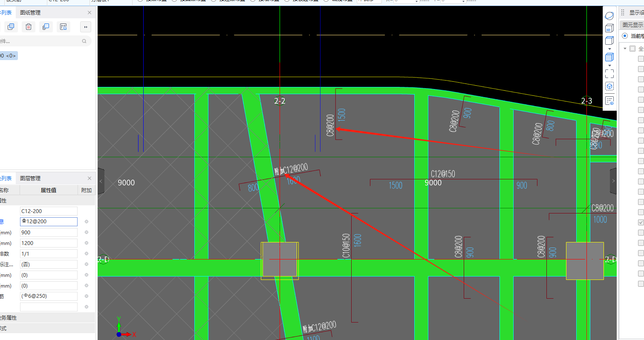Image resolution: width=644 pixels, height=340 pixels.
Task: Click the C10@150 vertical rebar label
Action: [x=346, y=246]
